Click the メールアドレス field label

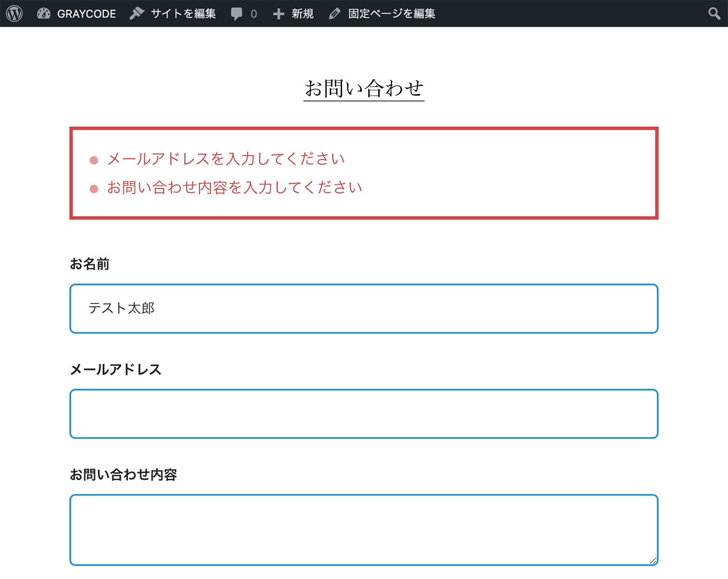click(116, 369)
